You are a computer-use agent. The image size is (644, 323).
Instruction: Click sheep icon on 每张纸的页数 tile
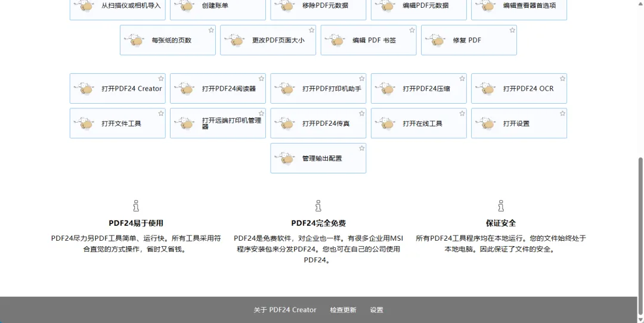135,41
